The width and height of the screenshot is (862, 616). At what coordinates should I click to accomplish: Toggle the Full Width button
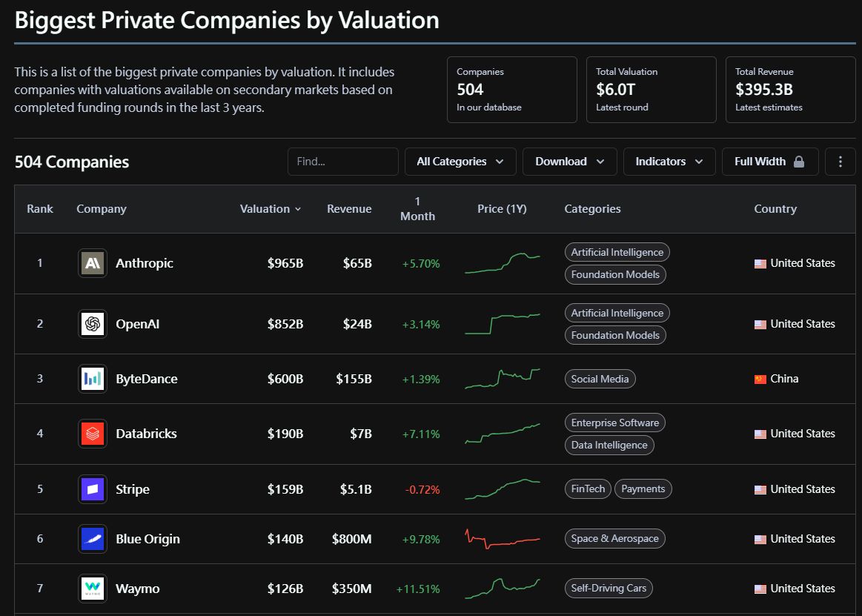coord(769,162)
